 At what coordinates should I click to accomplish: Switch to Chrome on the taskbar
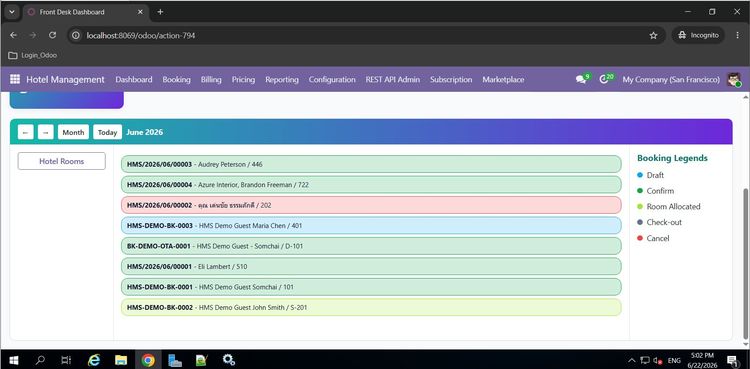(x=148, y=360)
